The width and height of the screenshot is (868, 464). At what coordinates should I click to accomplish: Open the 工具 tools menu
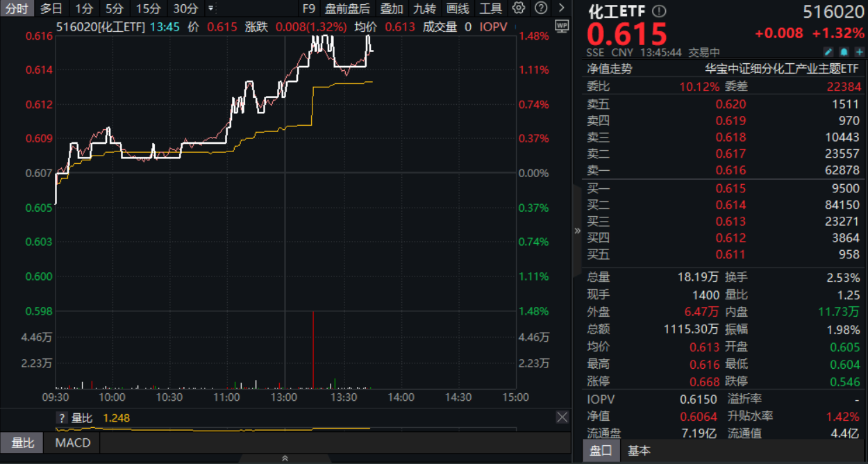point(492,8)
